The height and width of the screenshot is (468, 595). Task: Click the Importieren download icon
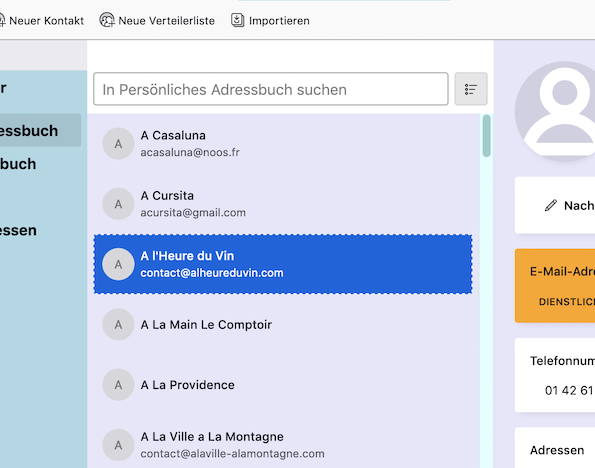point(238,20)
